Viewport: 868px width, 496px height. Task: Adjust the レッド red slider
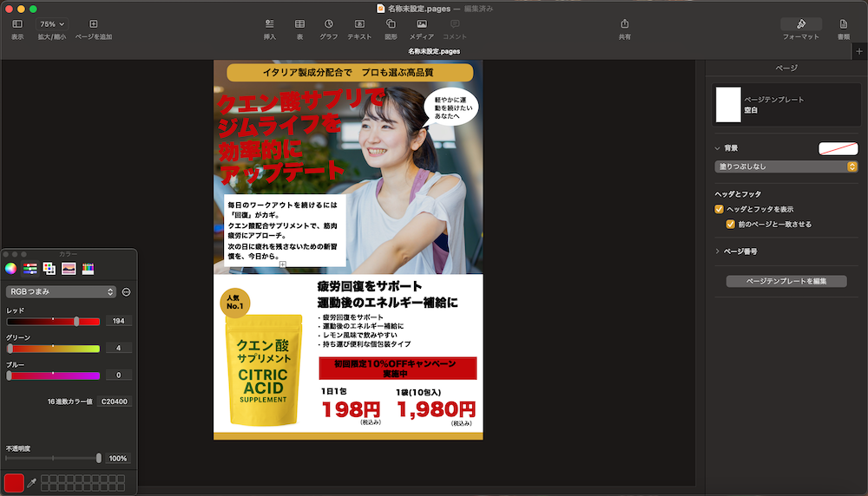pos(53,321)
